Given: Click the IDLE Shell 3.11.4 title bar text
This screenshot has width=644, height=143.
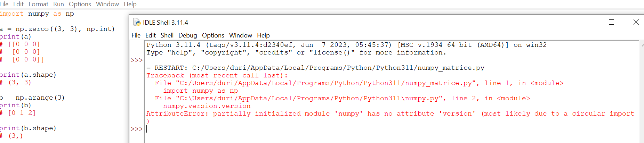Looking at the screenshot, I should 166,23.
